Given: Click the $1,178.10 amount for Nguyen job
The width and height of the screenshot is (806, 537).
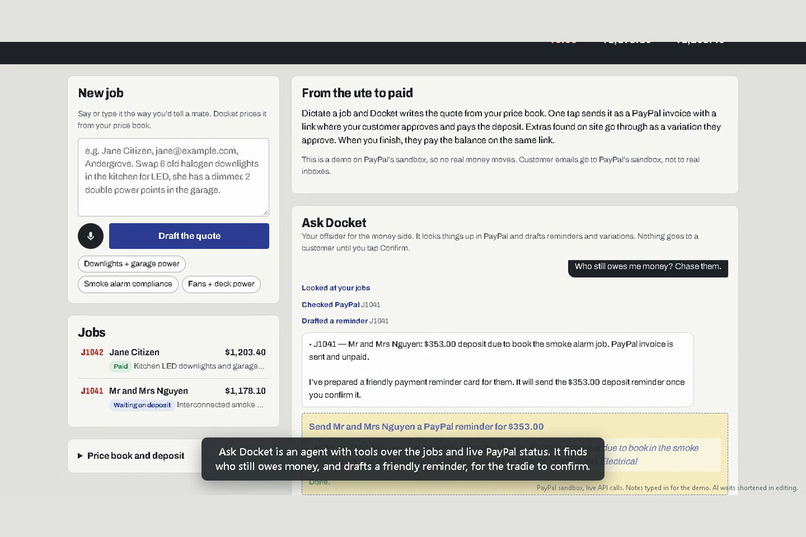Looking at the screenshot, I should point(245,391).
